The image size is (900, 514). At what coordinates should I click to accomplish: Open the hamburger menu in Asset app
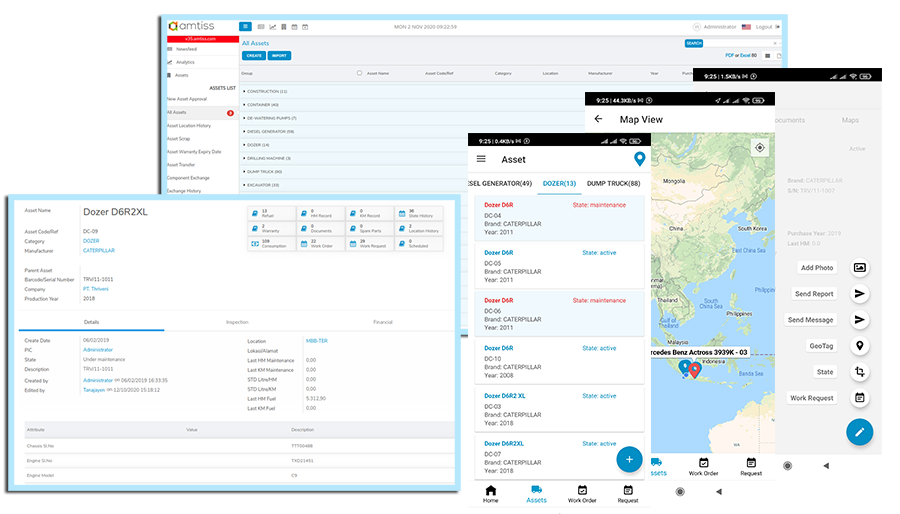pos(481,159)
